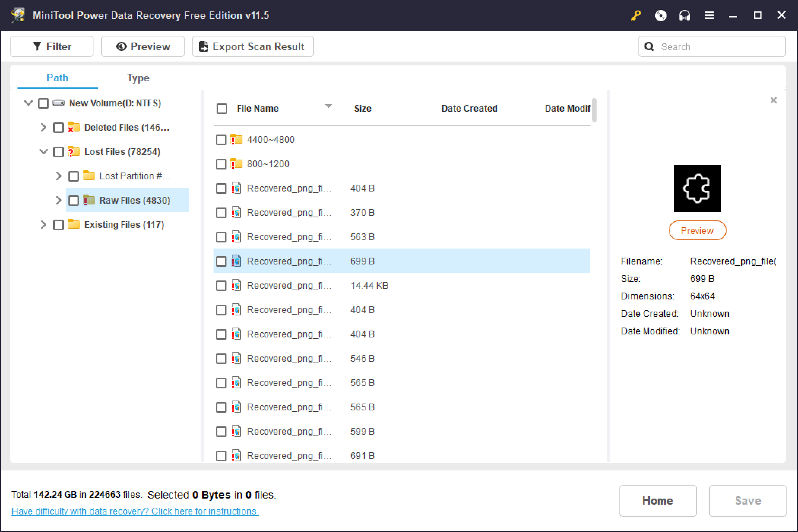Collapse the New Volume(D: NTFS) node

pyautogui.click(x=28, y=103)
